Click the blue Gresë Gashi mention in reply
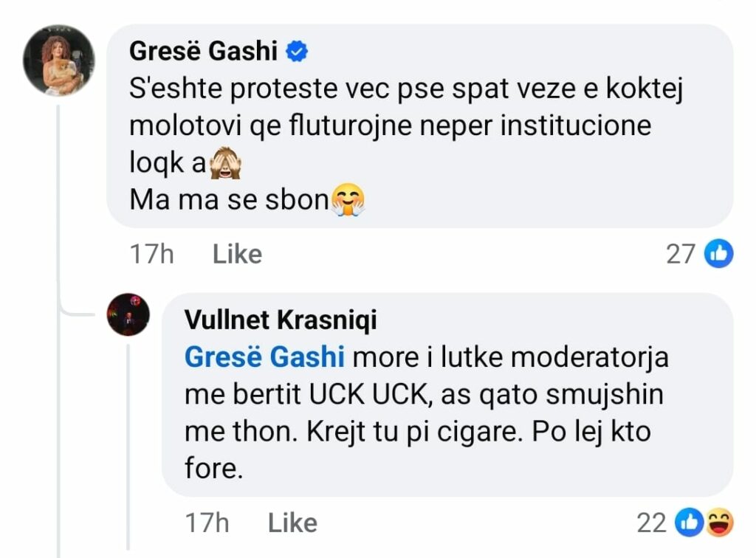The width and height of the screenshot is (756, 558). 264,357
